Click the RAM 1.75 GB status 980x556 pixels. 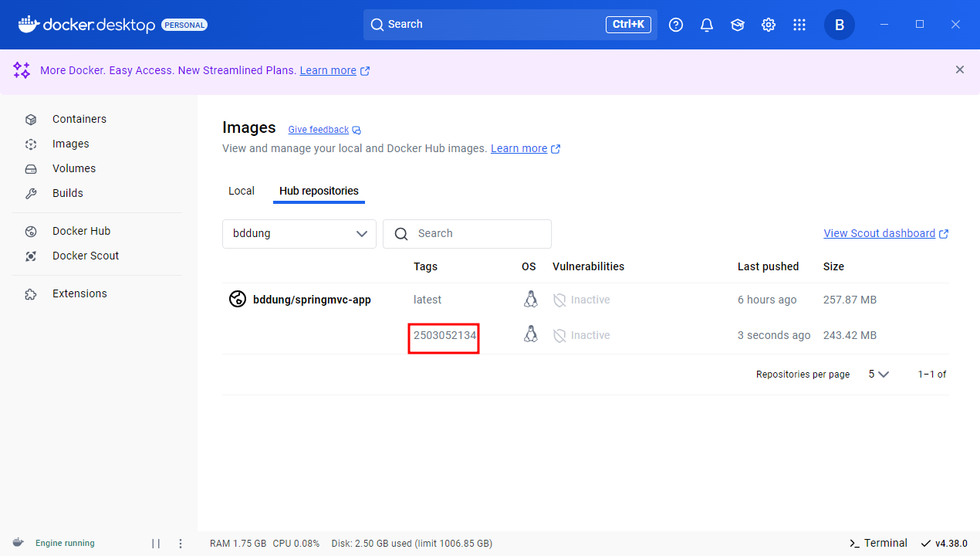[238, 544]
